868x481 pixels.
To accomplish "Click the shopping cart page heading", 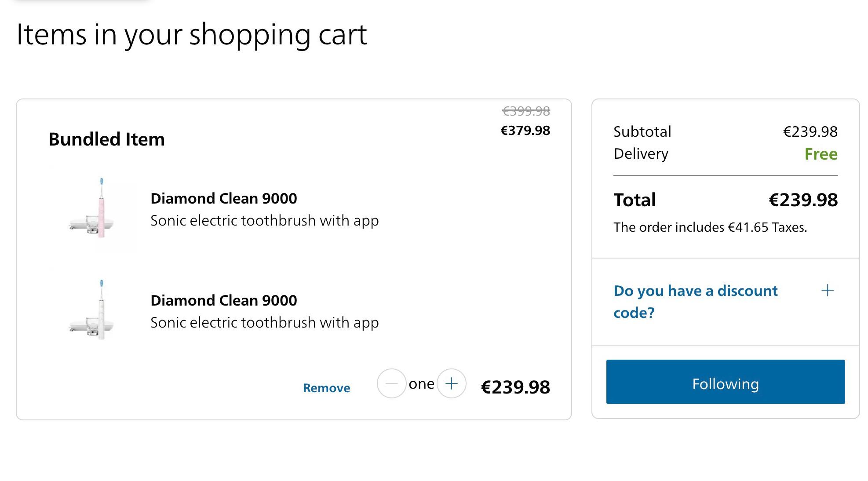I will coord(192,35).
